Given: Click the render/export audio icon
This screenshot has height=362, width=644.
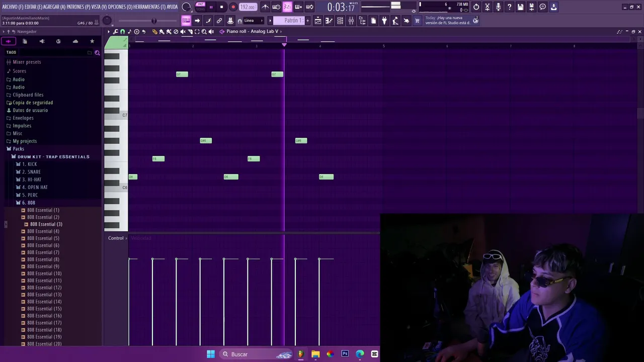Looking at the screenshot, I should [x=531, y=7].
